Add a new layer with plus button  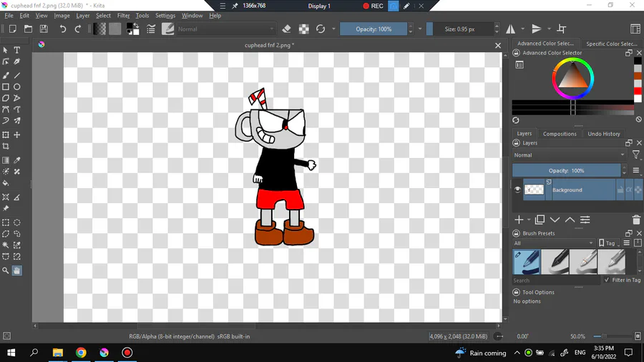coord(519,220)
